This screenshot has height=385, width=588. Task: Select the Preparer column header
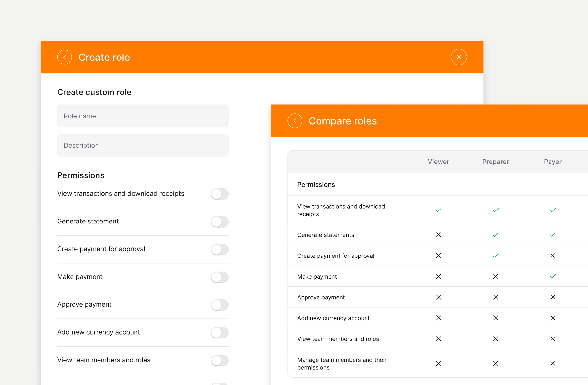tap(495, 162)
